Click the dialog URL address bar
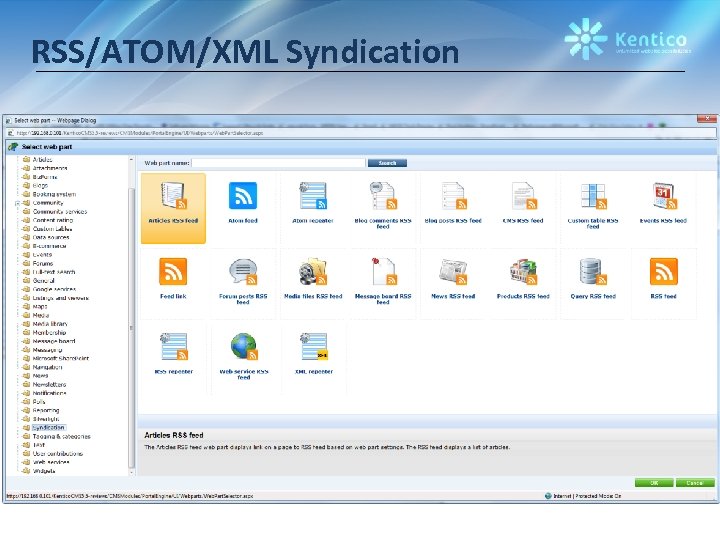The image size is (720, 540). click(361, 133)
